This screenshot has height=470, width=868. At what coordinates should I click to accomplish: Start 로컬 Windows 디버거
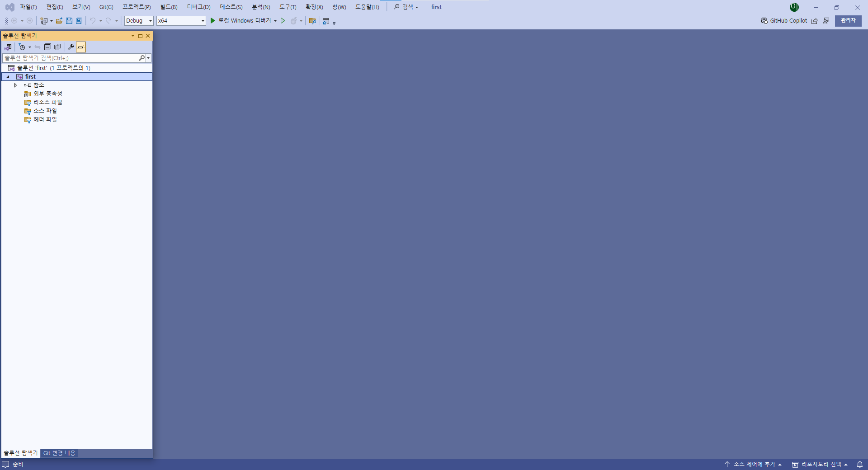(x=241, y=21)
